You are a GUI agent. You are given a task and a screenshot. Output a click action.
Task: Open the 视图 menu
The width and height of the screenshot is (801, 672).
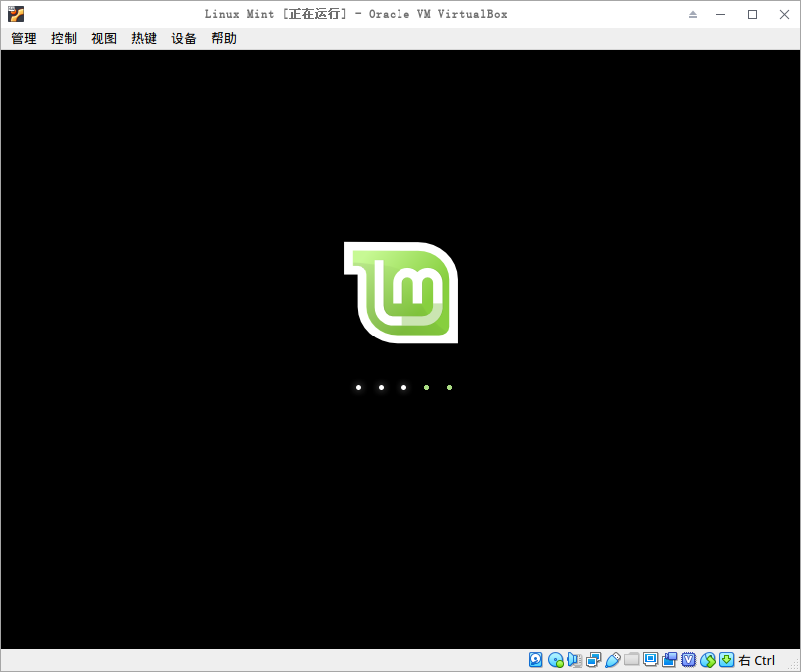[103, 38]
